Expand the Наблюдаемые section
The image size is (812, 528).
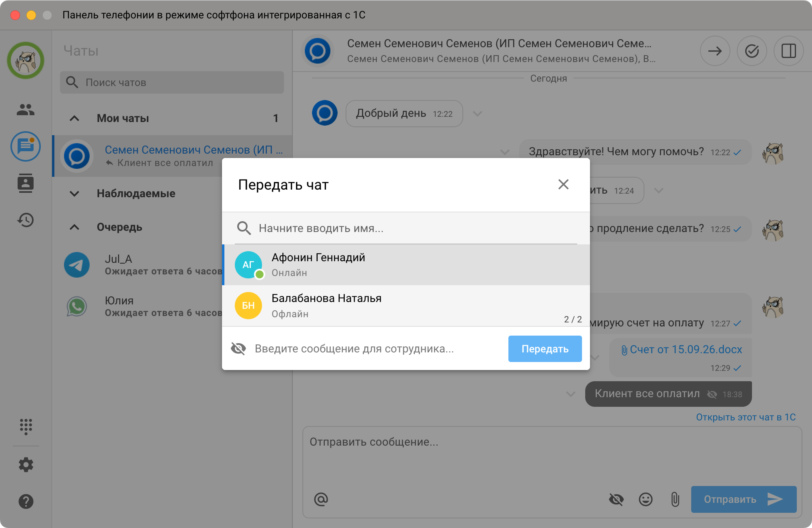[74, 194]
